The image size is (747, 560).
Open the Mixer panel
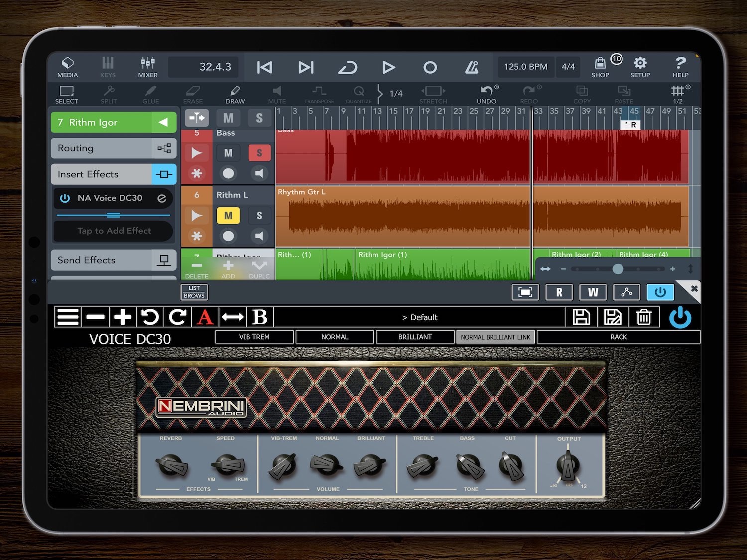(x=148, y=67)
